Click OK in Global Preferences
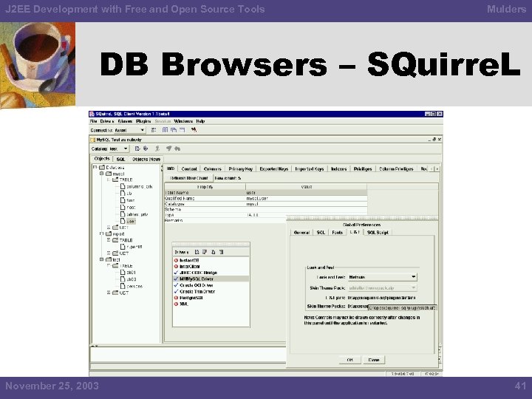The height and width of the screenshot is (399, 532). pyautogui.click(x=350, y=360)
